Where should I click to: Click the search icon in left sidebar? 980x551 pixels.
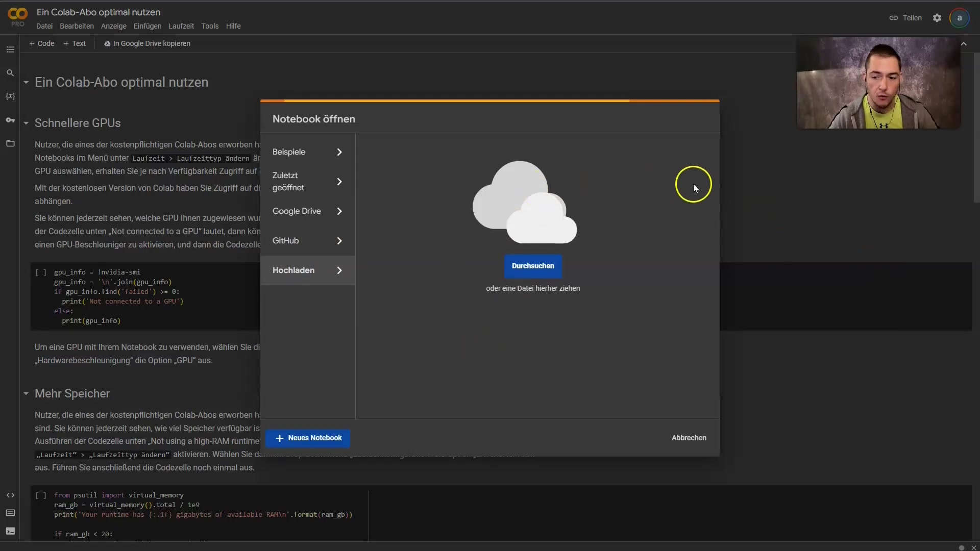(x=10, y=73)
